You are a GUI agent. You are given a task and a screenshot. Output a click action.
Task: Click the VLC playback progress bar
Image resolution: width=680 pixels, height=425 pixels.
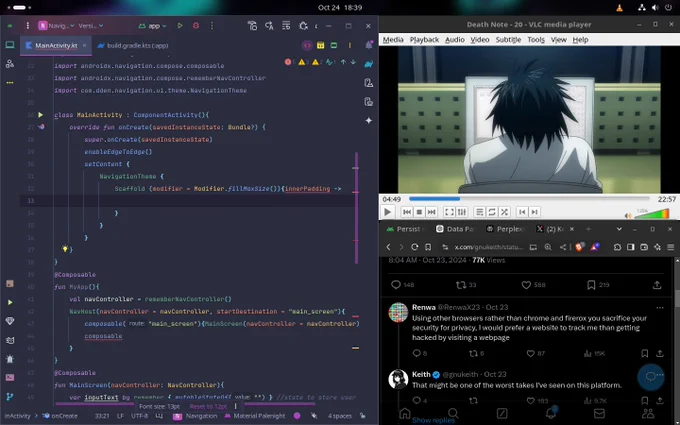[x=529, y=199]
